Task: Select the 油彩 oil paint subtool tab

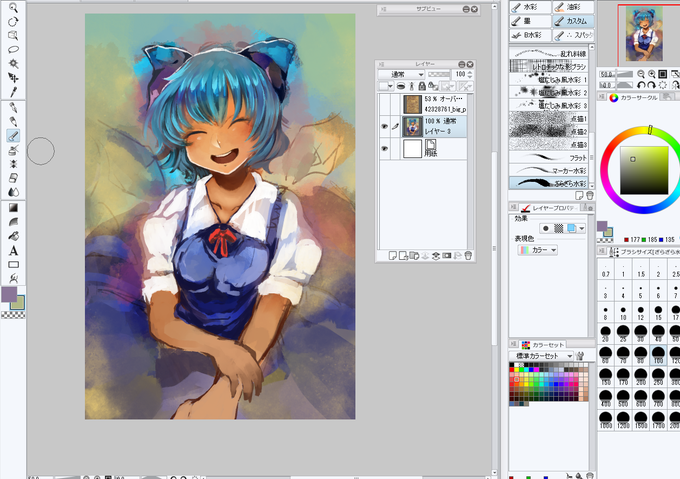Action: coord(573,7)
